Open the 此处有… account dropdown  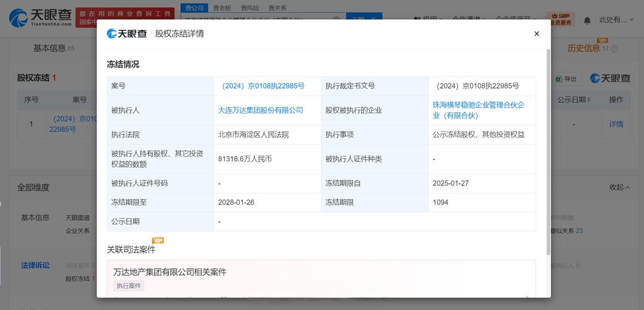coord(616,20)
